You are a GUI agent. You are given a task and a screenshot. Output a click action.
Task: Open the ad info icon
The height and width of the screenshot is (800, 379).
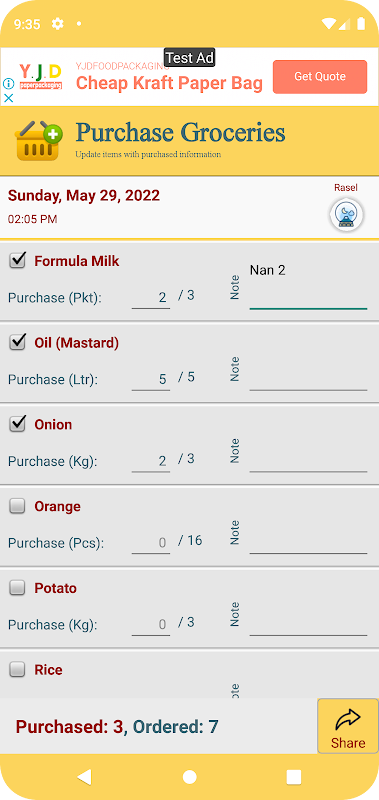coord(8,84)
